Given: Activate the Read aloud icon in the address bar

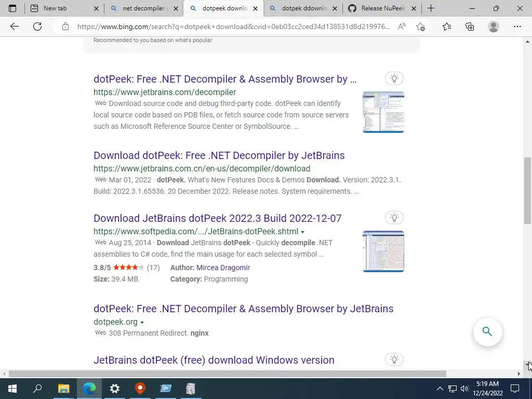Looking at the screenshot, I should 402,26.
